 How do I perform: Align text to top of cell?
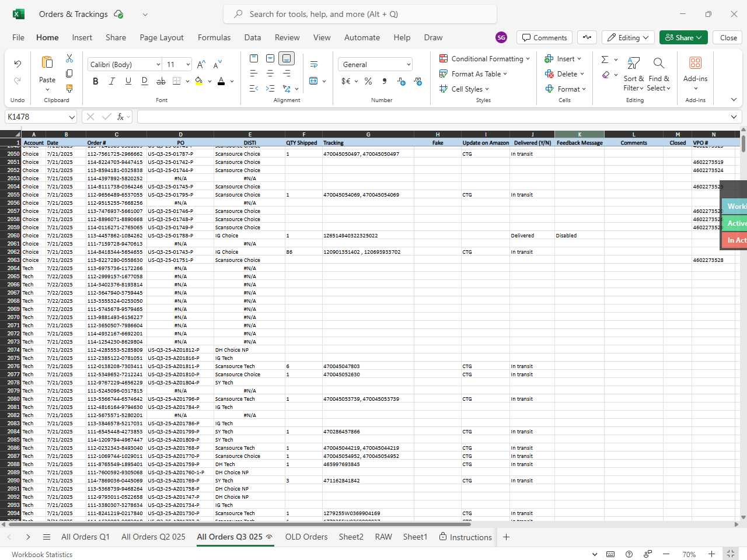[254, 58]
